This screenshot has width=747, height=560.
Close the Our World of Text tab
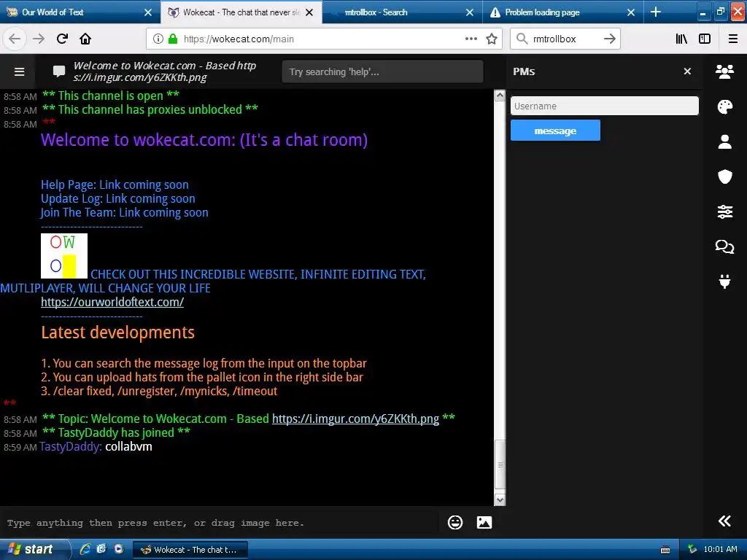coord(148,12)
